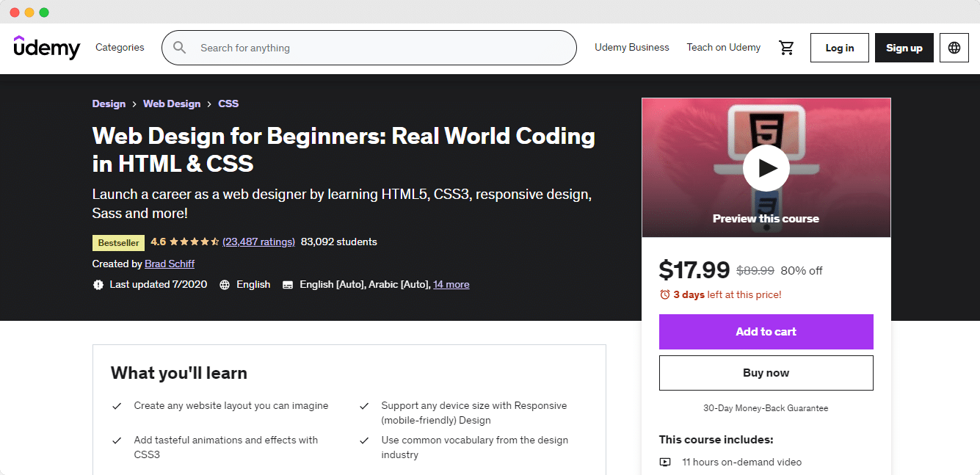Screen dimensions: 980x475
Task: Click the 4.6 rating number
Action: tap(158, 242)
